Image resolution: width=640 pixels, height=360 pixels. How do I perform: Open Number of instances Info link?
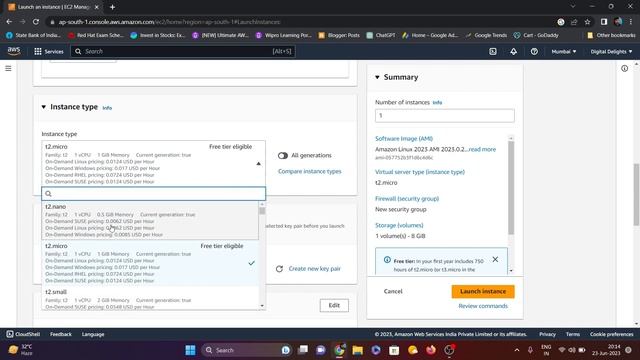pos(437,102)
